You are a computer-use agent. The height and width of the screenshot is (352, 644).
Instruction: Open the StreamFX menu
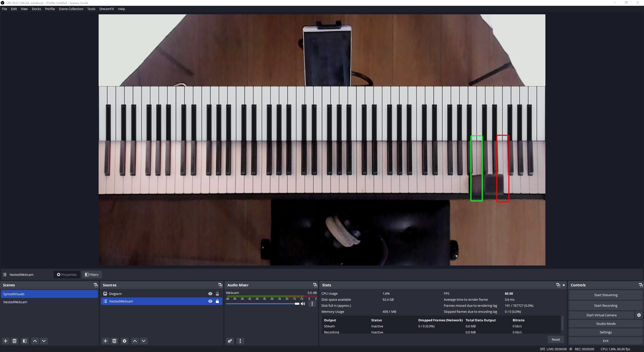tap(106, 9)
